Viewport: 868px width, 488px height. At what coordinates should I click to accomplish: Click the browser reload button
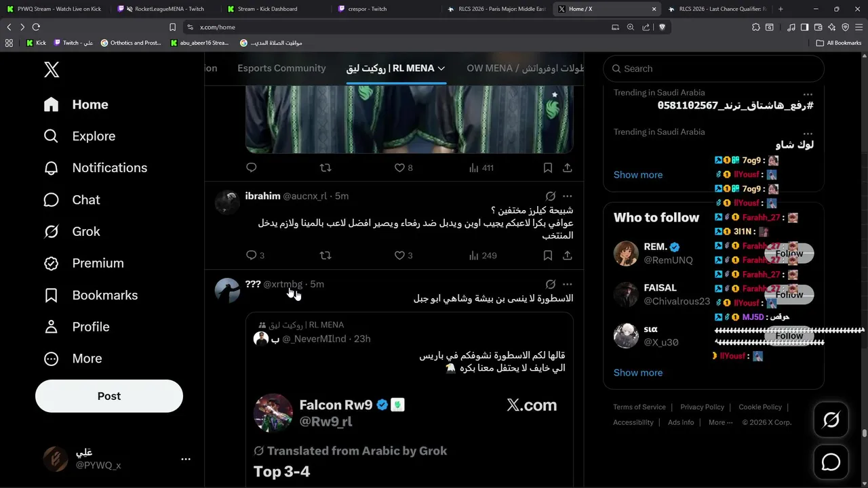click(36, 27)
